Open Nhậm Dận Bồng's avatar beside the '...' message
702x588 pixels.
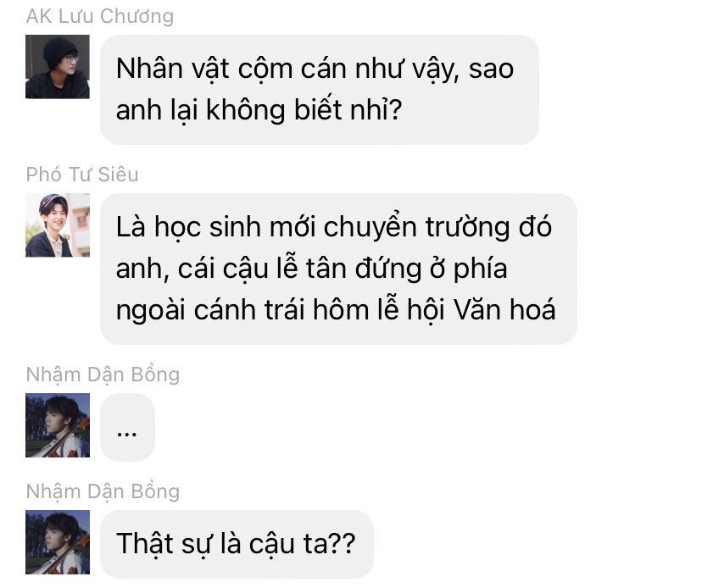pos(58,425)
